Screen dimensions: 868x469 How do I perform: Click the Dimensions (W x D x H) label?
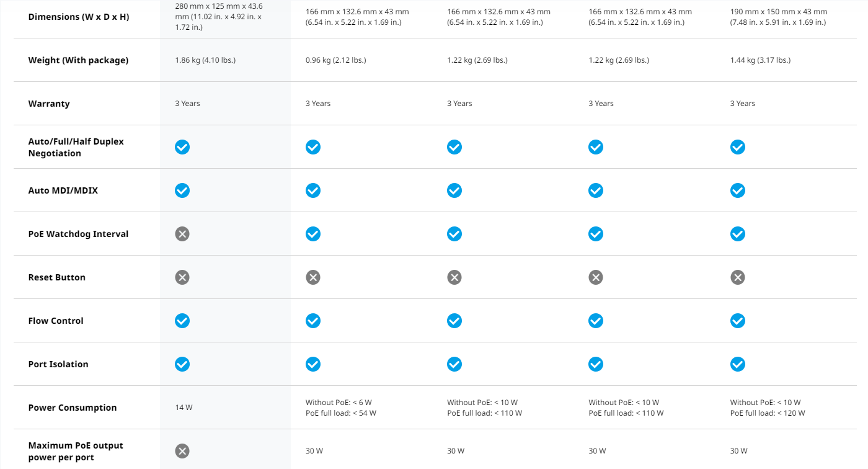(x=79, y=17)
